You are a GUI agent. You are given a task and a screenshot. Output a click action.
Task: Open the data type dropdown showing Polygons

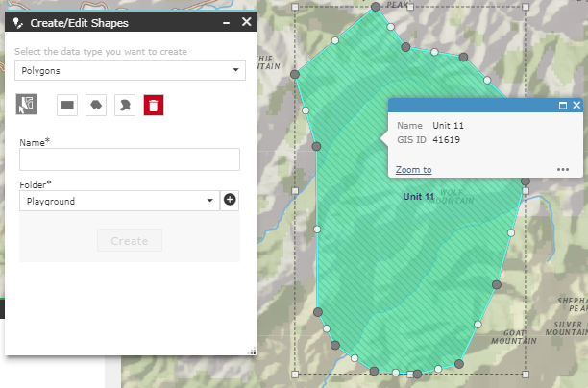(x=130, y=70)
